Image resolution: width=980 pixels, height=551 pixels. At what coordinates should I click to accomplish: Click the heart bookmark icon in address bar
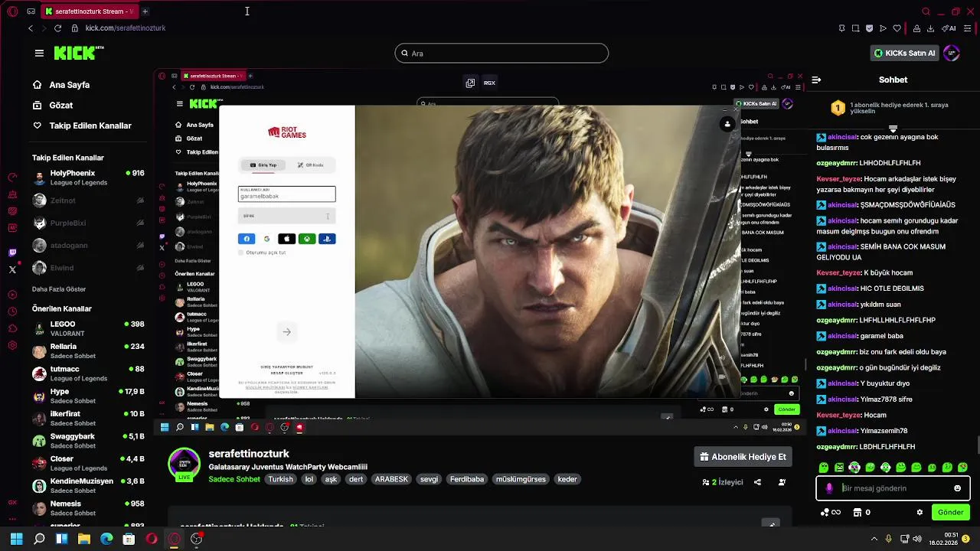click(897, 28)
